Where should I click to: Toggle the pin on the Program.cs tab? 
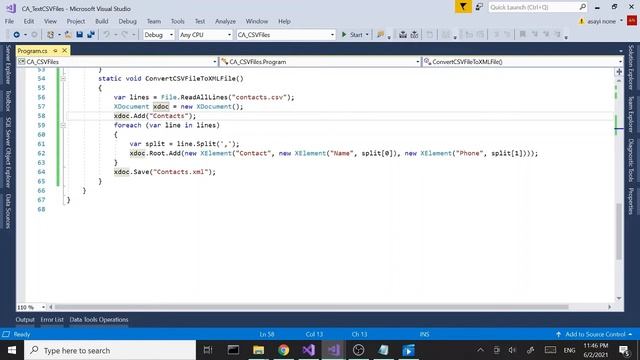point(55,51)
